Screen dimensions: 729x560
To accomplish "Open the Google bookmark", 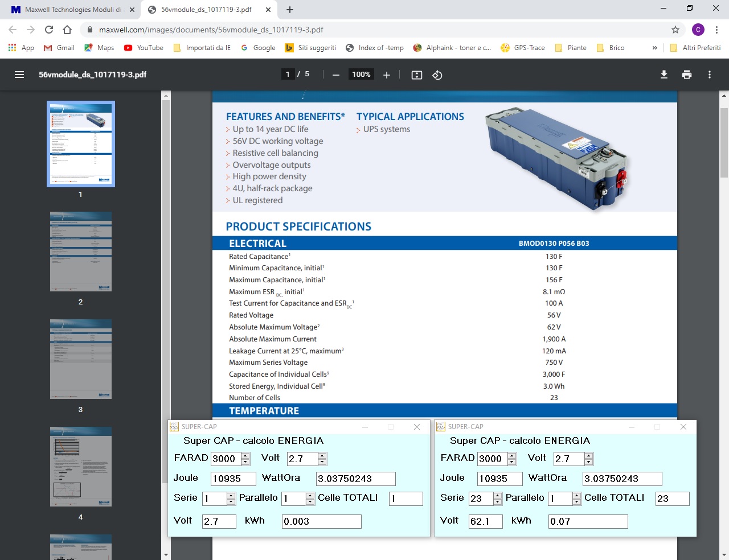I will pyautogui.click(x=258, y=48).
